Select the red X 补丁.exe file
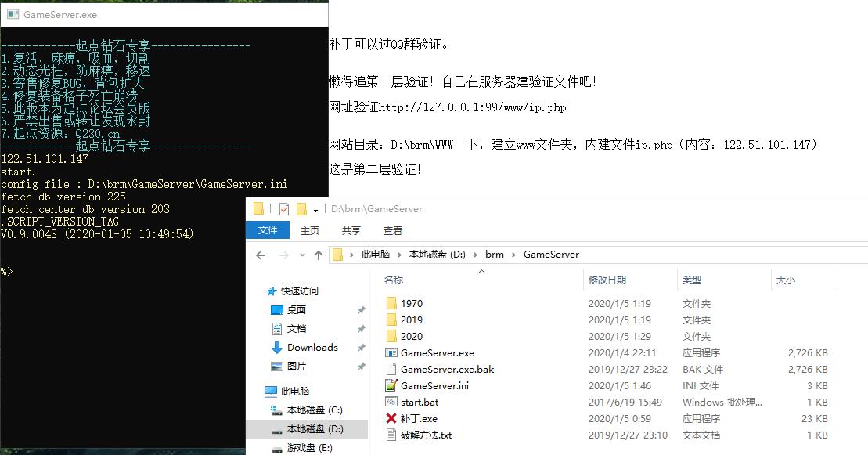The image size is (868, 455). pos(418,419)
